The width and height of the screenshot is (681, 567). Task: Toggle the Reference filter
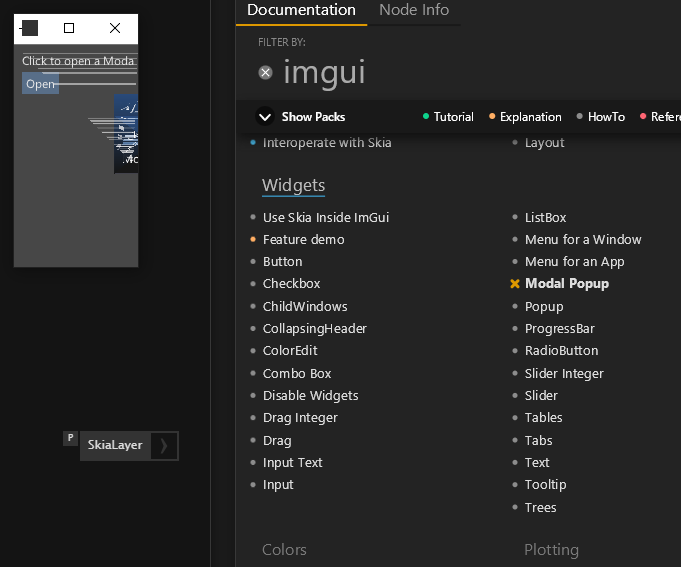pyautogui.click(x=660, y=117)
